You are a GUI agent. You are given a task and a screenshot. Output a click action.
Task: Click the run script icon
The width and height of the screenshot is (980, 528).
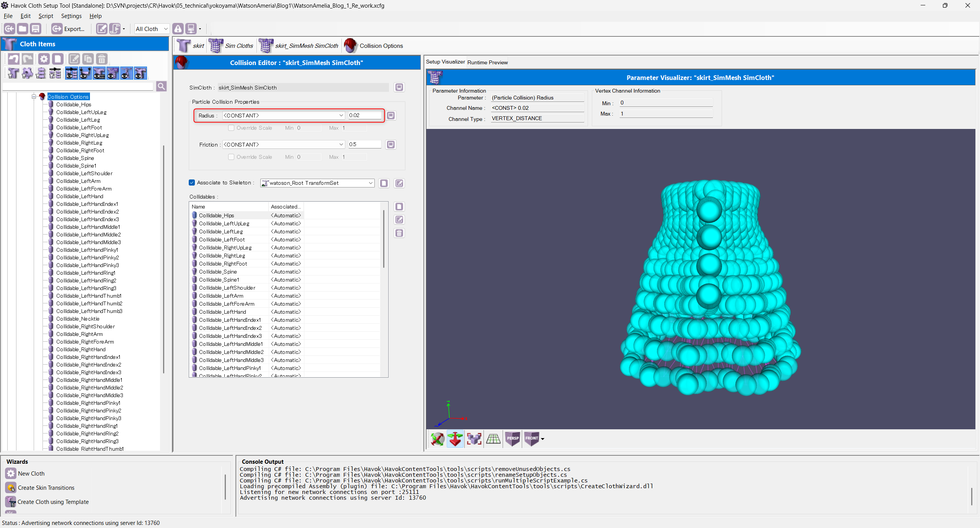coord(114,29)
